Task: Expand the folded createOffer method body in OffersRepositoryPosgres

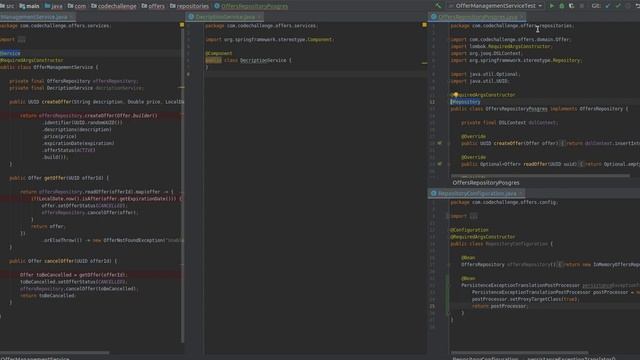Action: 562,144
